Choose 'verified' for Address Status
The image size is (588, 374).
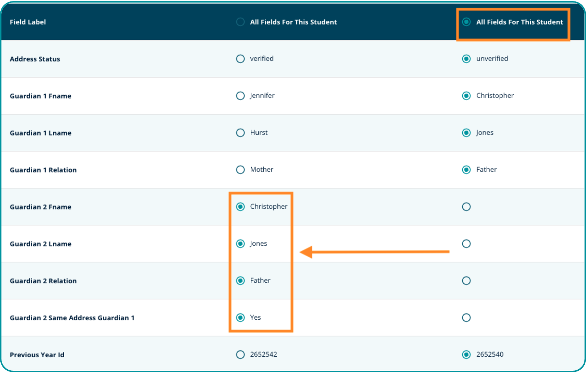coord(240,59)
